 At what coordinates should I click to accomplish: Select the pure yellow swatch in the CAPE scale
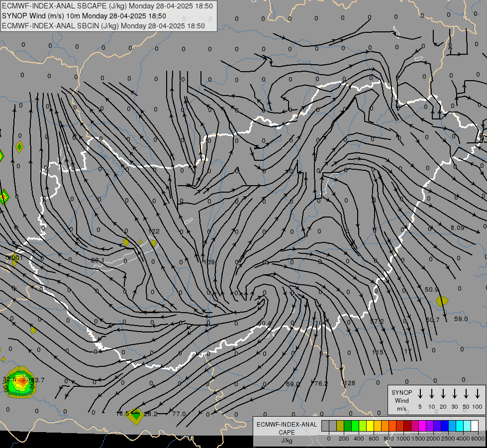tap(370, 426)
